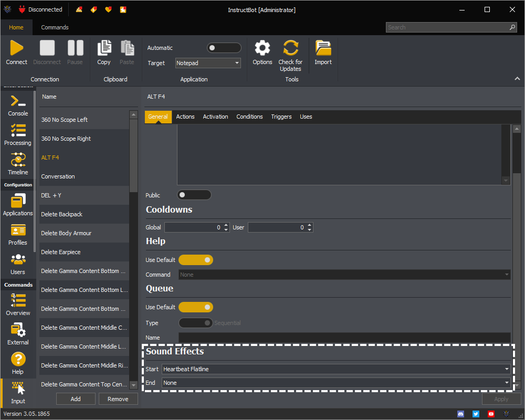Collapse the ribbon with the chevron
The width and height of the screenshot is (525, 420).
[517, 79]
